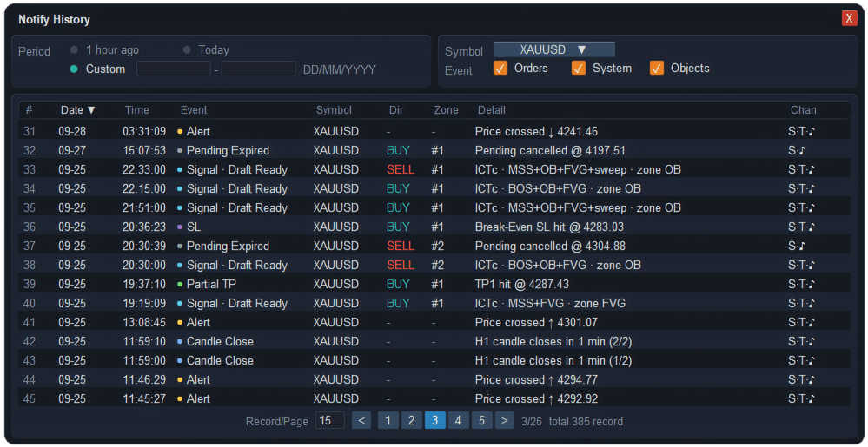Image resolution: width=868 pixels, height=447 pixels.
Task: Click the channel sound icon in row 31
Action: point(812,132)
